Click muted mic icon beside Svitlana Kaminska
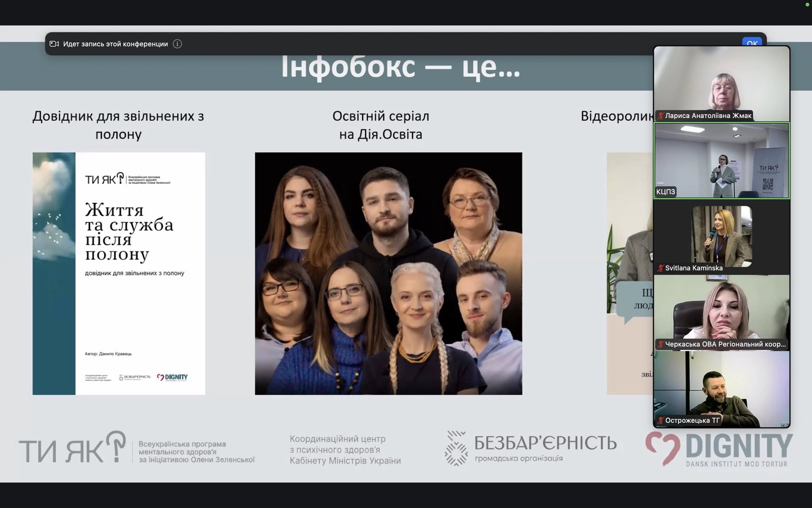 tap(661, 268)
